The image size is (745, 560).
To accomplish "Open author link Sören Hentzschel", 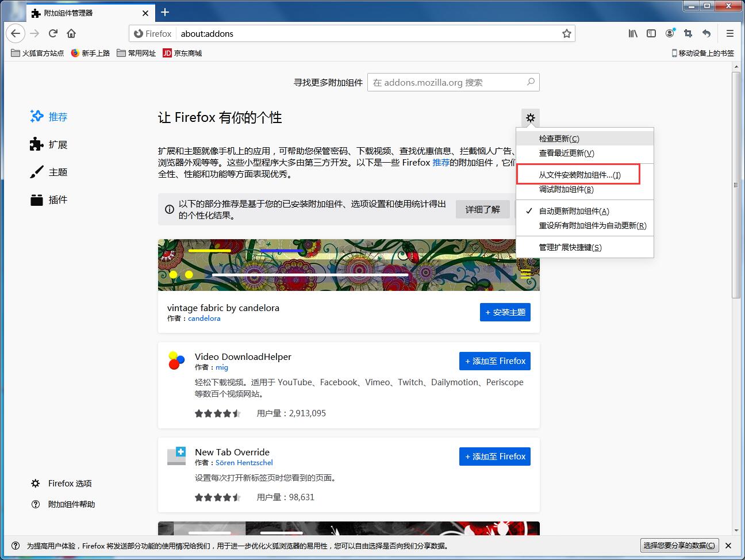I will click(244, 462).
